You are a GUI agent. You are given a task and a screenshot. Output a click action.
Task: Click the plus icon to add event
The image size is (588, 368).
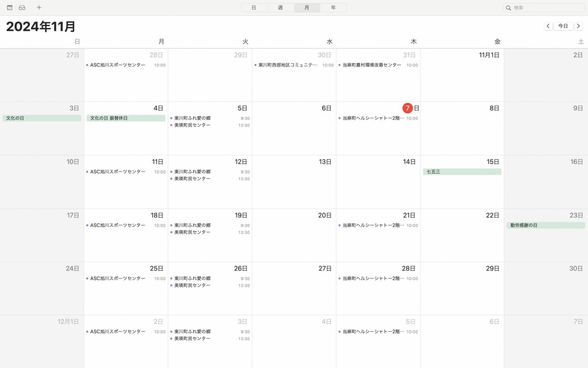(x=39, y=8)
